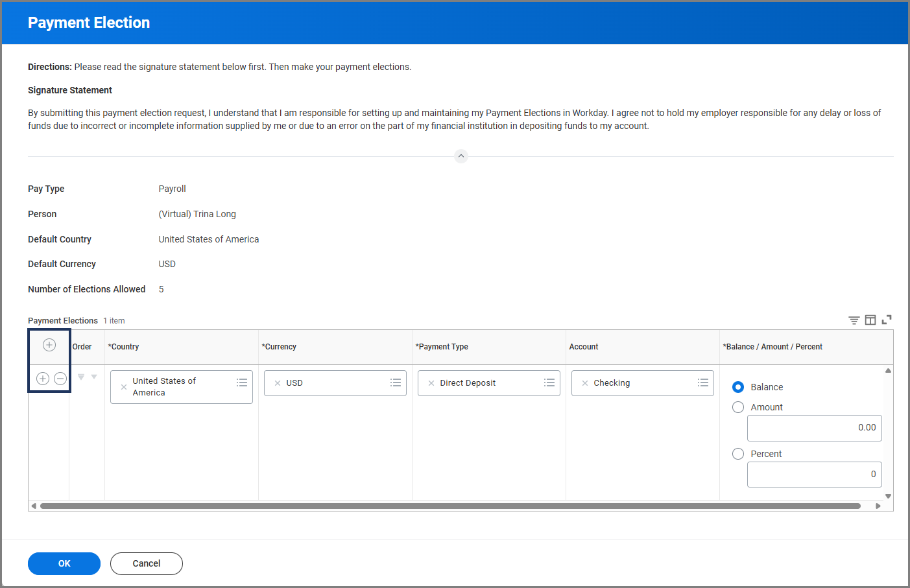Add a row using the plus icon beside minus
This screenshot has height=588, width=910.
[43, 379]
